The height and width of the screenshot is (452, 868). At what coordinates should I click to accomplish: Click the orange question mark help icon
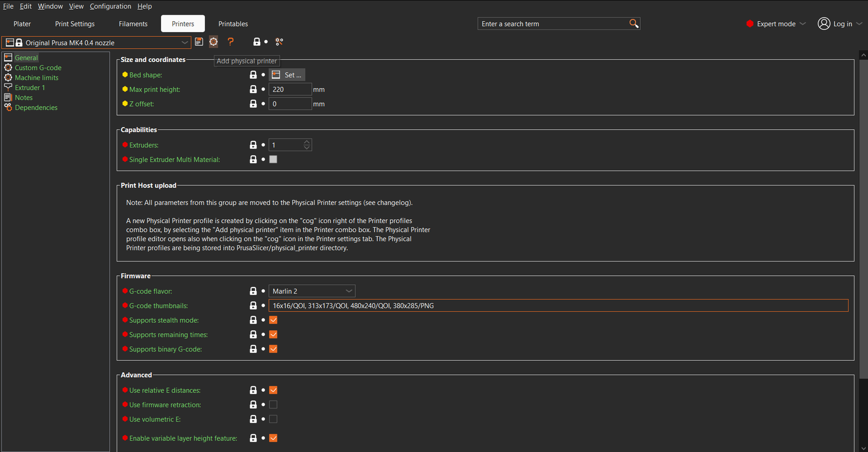point(231,42)
